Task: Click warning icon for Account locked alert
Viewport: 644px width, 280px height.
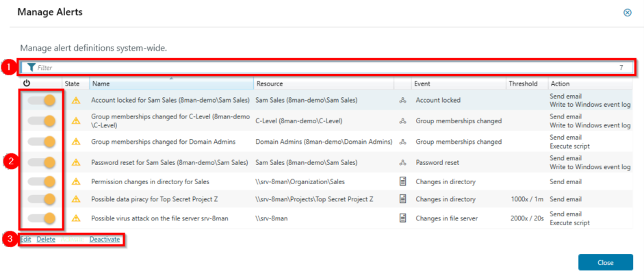Action: 76,101
